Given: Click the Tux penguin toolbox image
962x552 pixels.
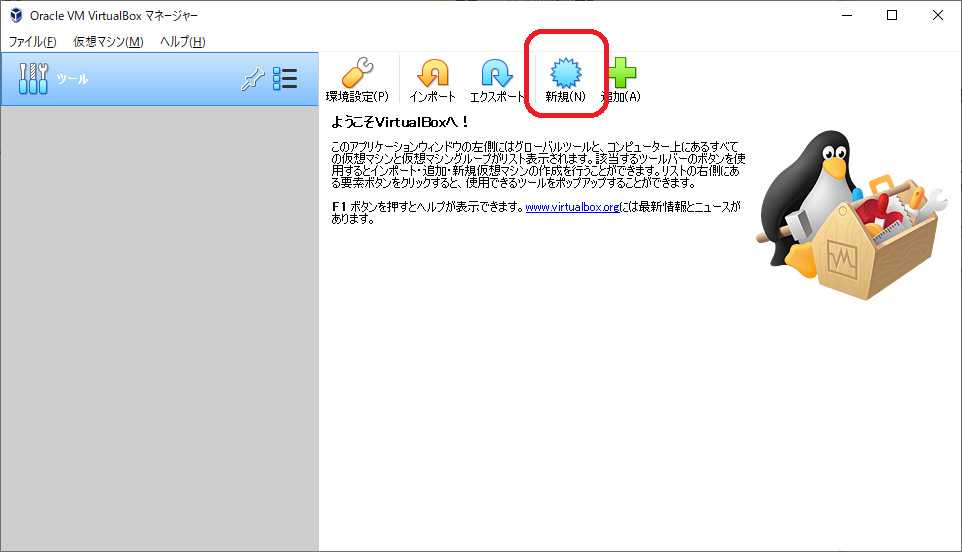Looking at the screenshot, I should tap(852, 215).
